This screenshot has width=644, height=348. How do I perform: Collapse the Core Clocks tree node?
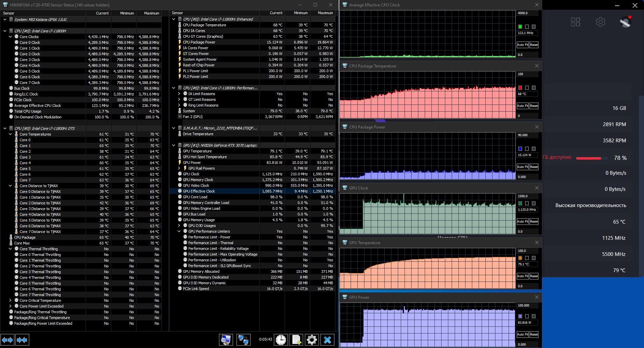coord(10,37)
